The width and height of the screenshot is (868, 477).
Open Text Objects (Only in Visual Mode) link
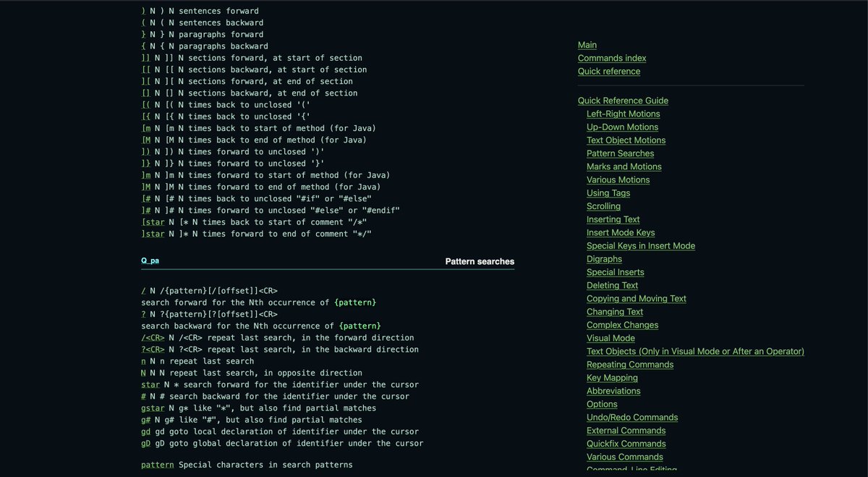click(695, 351)
